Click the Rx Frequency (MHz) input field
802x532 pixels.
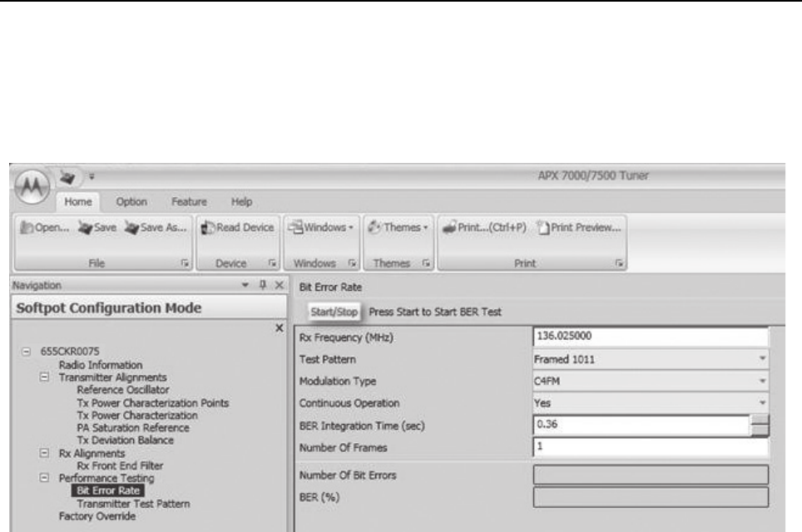click(651, 337)
